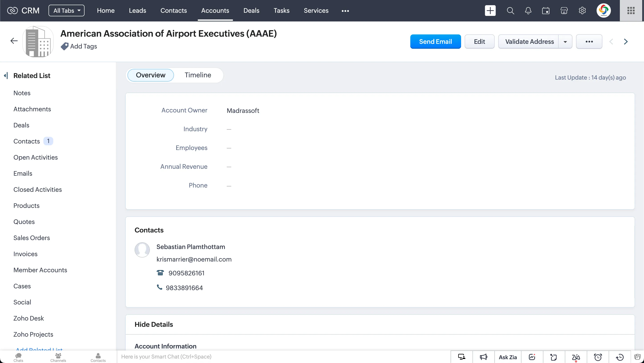Switch to the Deals tab
The width and height of the screenshot is (644, 363).
pos(251,11)
